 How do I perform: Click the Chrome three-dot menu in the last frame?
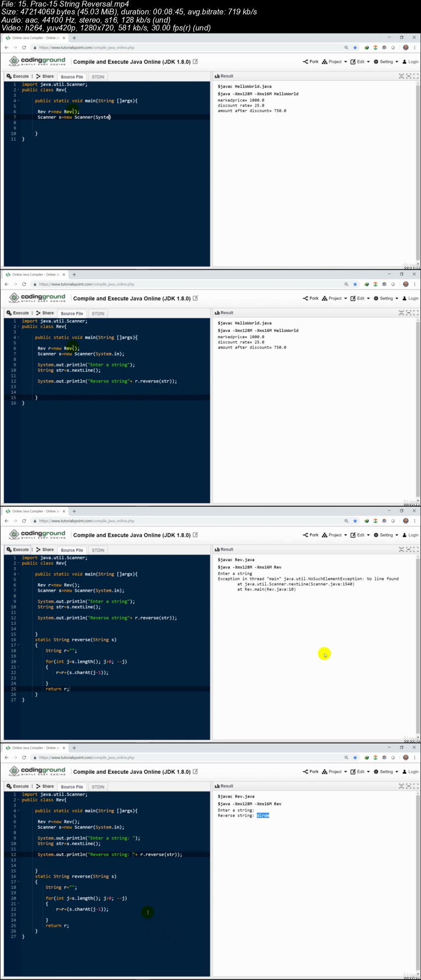(x=415, y=758)
